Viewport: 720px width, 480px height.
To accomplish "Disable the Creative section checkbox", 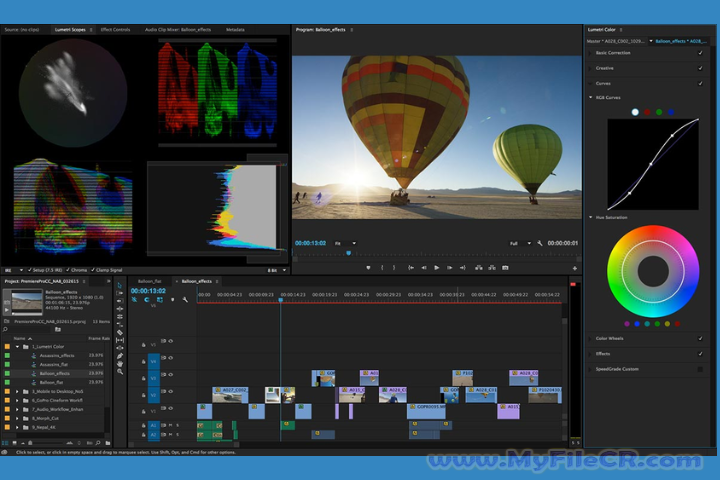I will pos(700,68).
